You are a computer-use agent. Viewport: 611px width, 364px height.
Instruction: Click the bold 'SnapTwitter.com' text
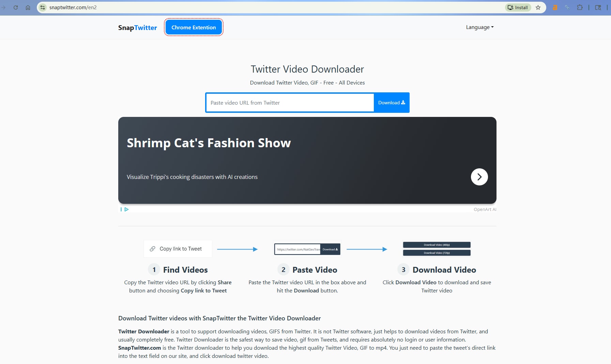[x=140, y=348]
